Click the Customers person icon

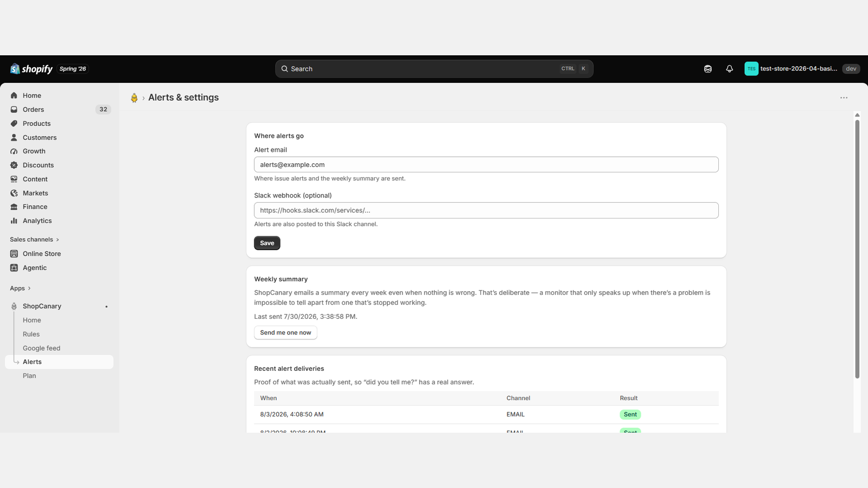click(x=14, y=138)
